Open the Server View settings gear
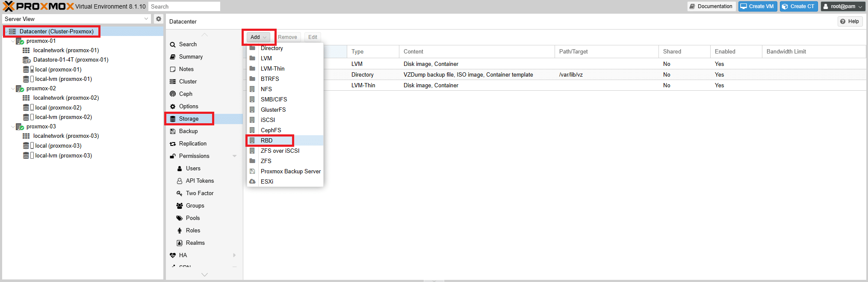The image size is (868, 282). pyautogui.click(x=159, y=19)
